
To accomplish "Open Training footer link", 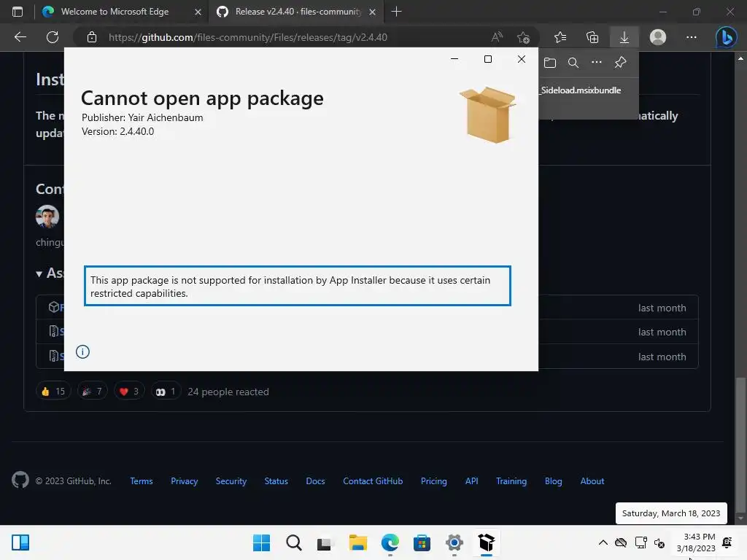I will 511,481.
